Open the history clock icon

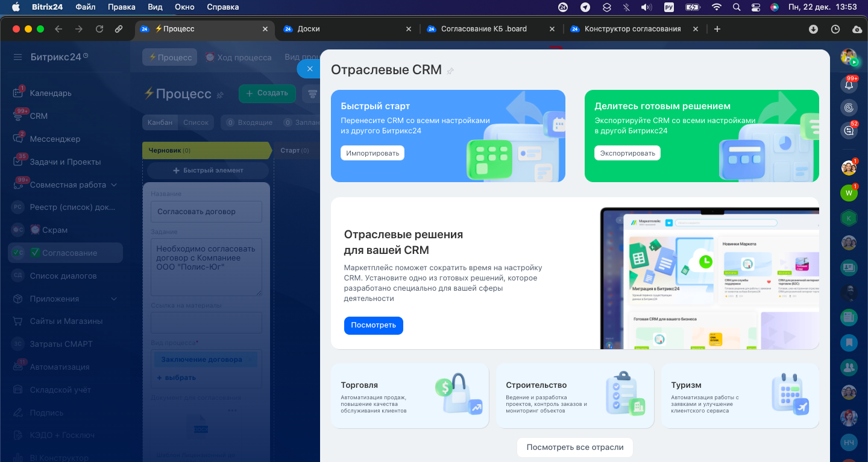tap(835, 29)
